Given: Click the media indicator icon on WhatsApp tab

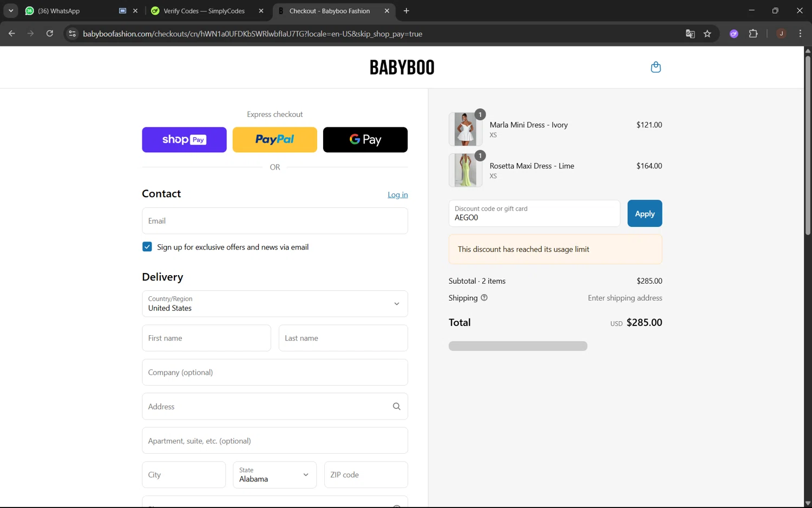Looking at the screenshot, I should point(123,11).
